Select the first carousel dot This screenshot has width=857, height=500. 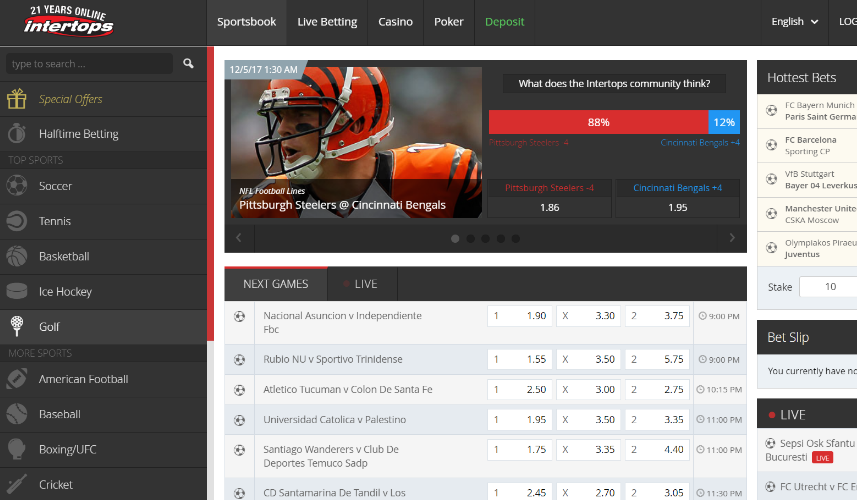(x=455, y=239)
